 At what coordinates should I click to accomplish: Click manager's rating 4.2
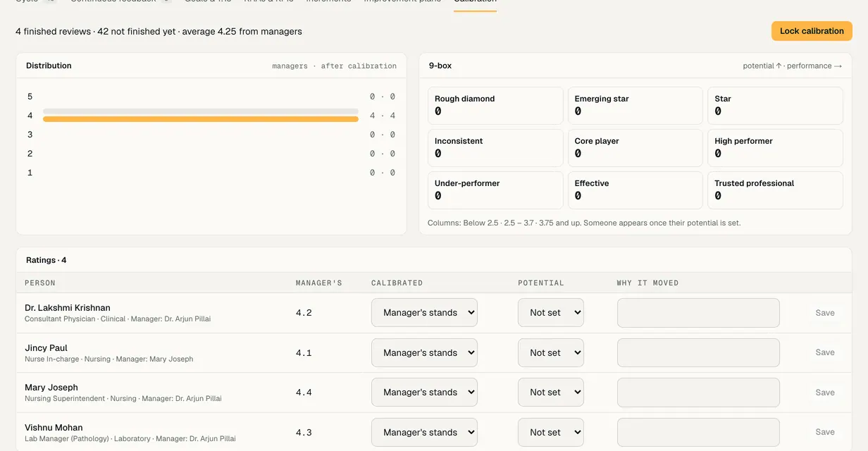tap(304, 313)
